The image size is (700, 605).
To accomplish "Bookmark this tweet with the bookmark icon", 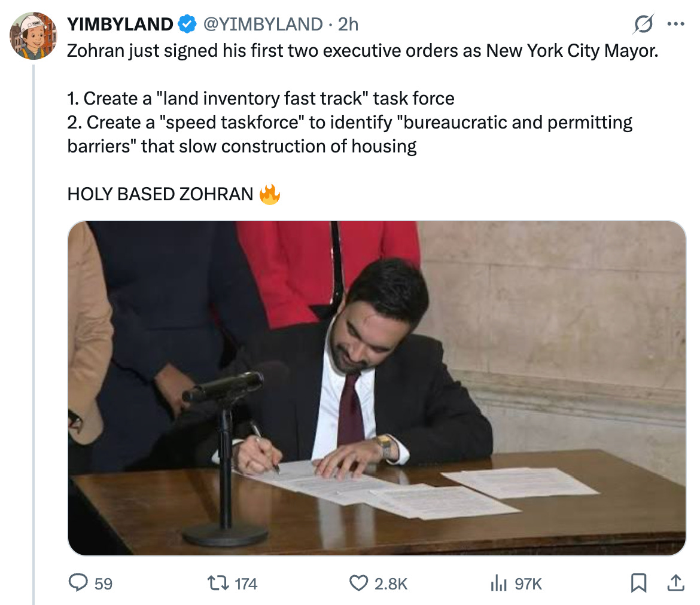I will (638, 583).
